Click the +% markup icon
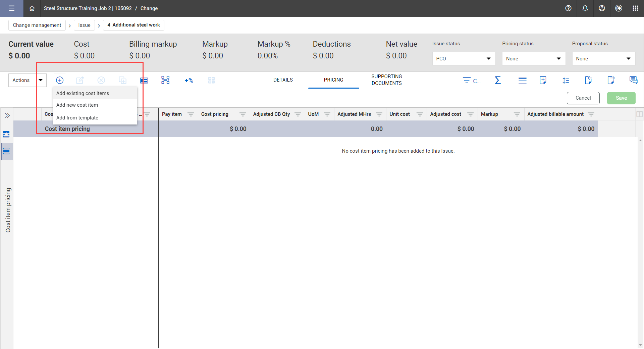644x349 pixels. (189, 80)
